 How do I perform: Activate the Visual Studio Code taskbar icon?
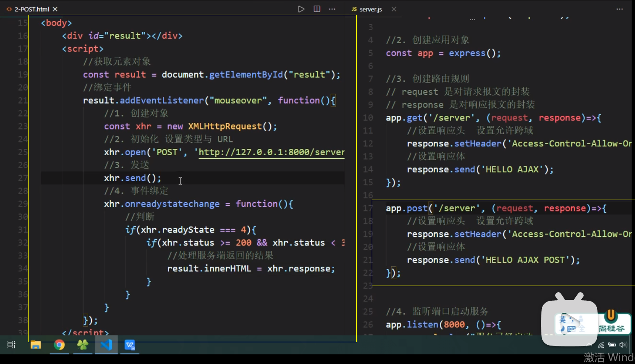click(106, 345)
